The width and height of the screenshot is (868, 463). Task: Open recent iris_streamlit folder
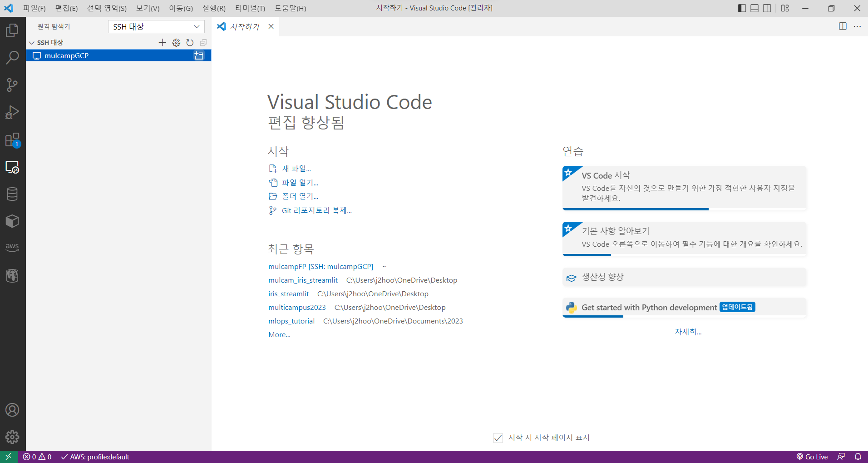point(288,294)
